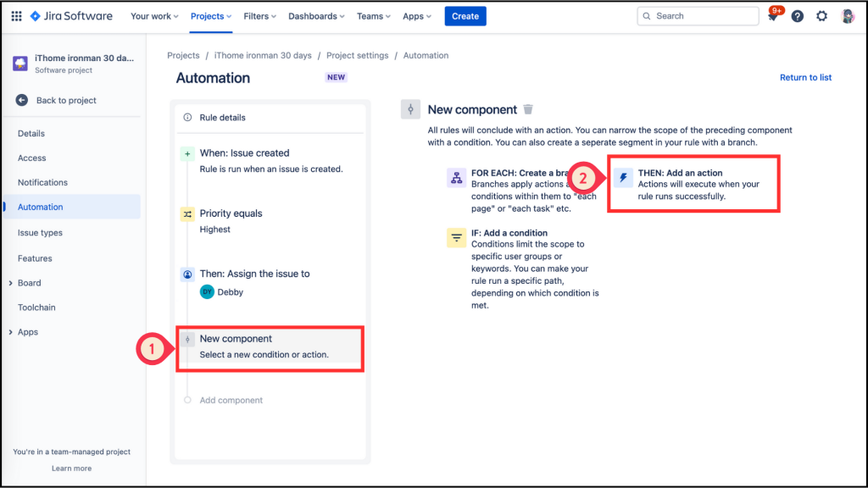Click the IF condition filter icon
Image resolution: width=868 pixels, height=488 pixels.
point(456,238)
